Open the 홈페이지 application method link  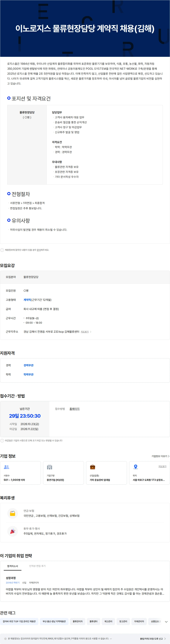click(75, 409)
